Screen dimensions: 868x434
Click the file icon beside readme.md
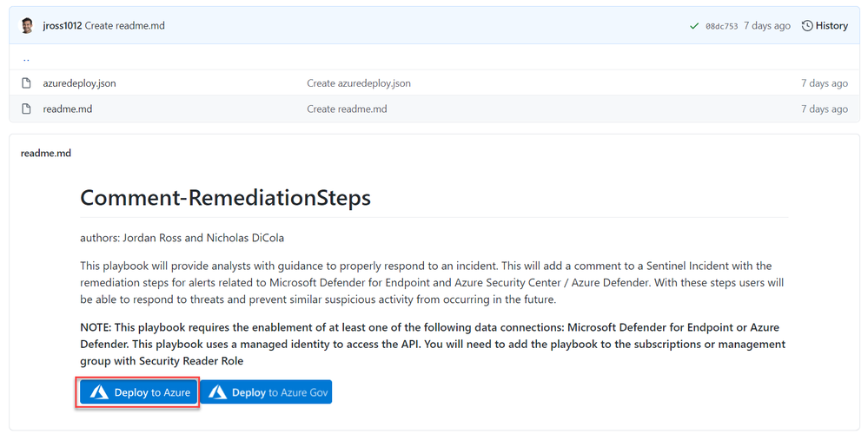tap(26, 108)
